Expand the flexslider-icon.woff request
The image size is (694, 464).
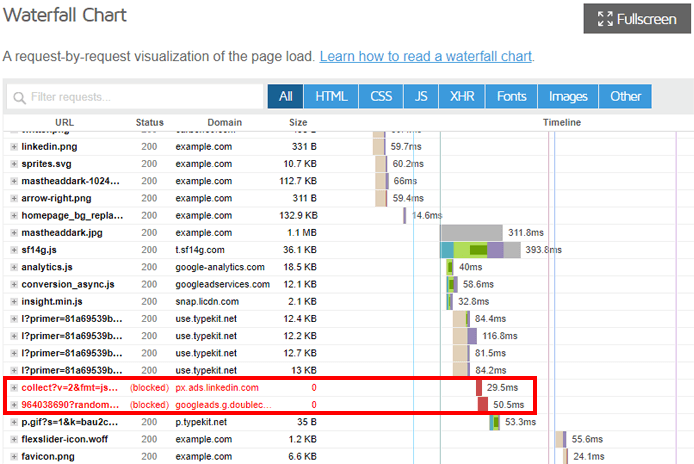click(14, 439)
